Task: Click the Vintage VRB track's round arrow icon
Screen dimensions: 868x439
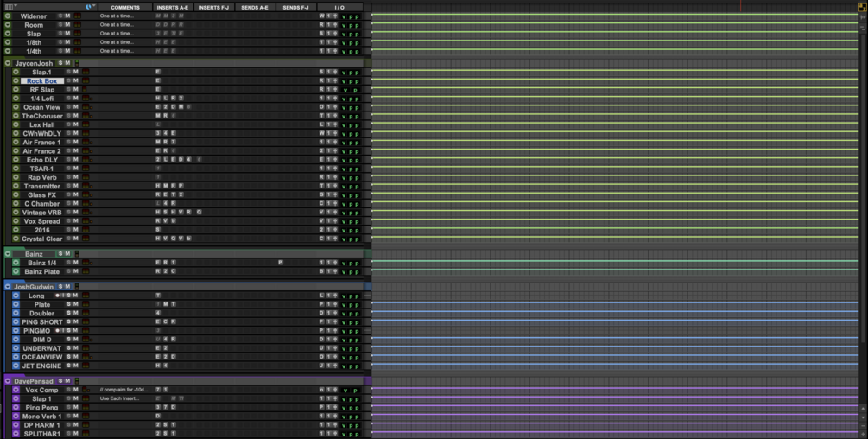Action: point(16,212)
